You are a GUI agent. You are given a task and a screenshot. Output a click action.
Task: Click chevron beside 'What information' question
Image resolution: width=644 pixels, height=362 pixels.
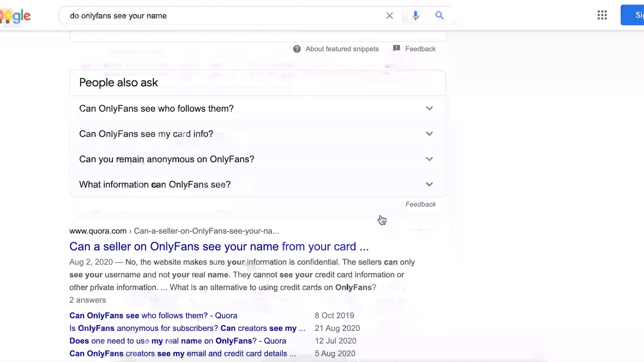tap(429, 185)
